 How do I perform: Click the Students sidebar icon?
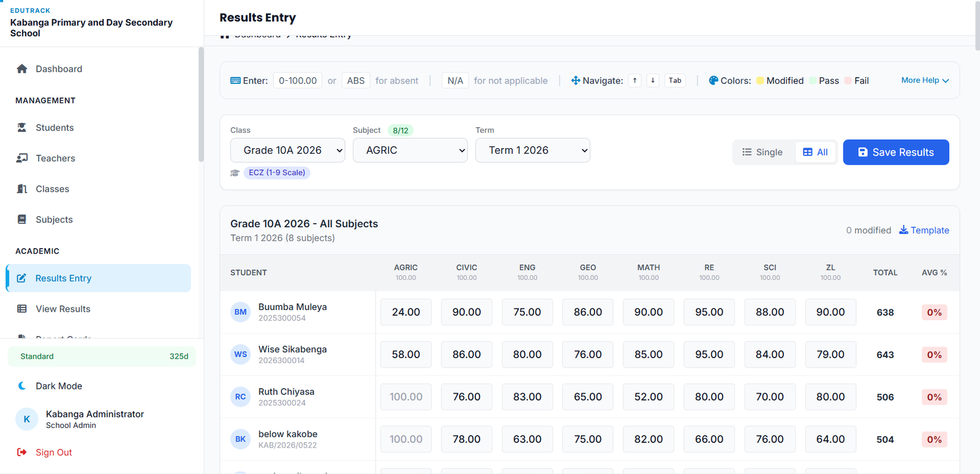tap(22, 127)
